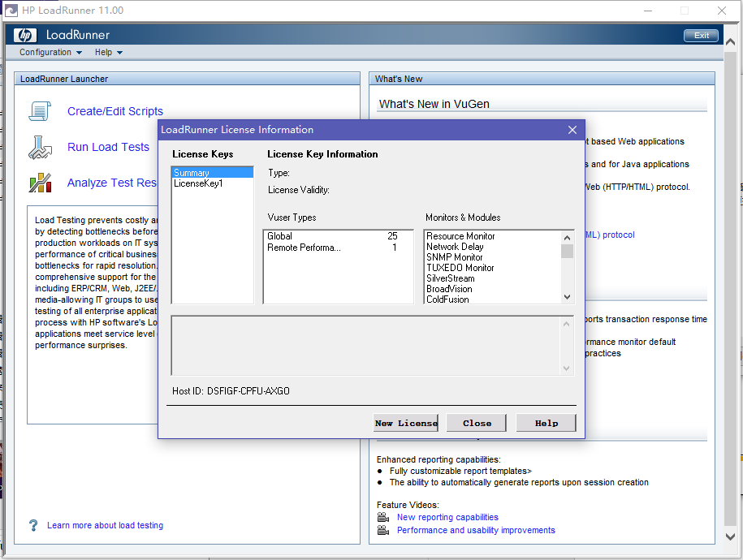Viewport: 743px width, 560px height.
Task: Click the LoadRunner title bar app icon
Action: tap(11, 10)
